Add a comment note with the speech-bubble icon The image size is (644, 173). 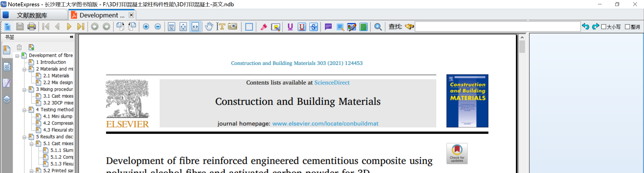[x=328, y=27]
